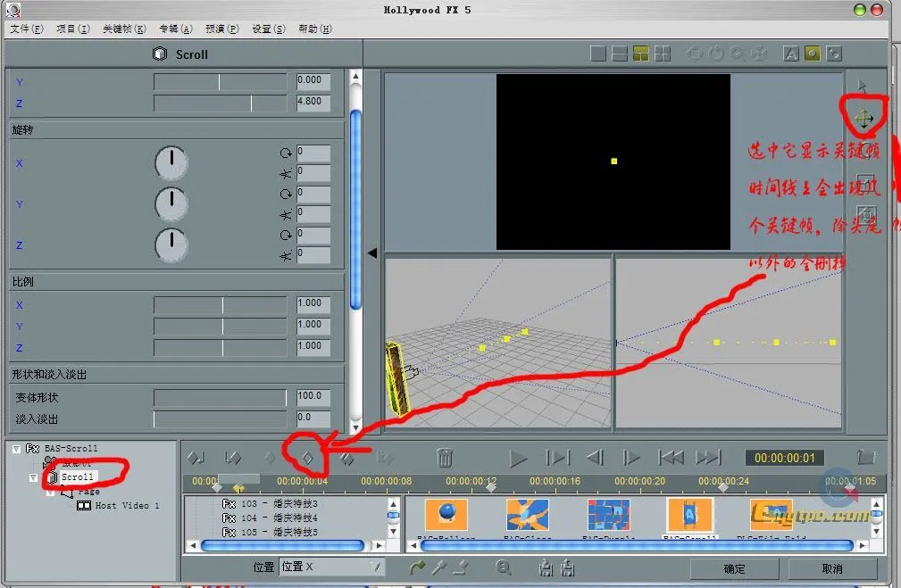This screenshot has height=588, width=901.
Task: Open the 关键帧(K) menu
Action: [x=124, y=29]
